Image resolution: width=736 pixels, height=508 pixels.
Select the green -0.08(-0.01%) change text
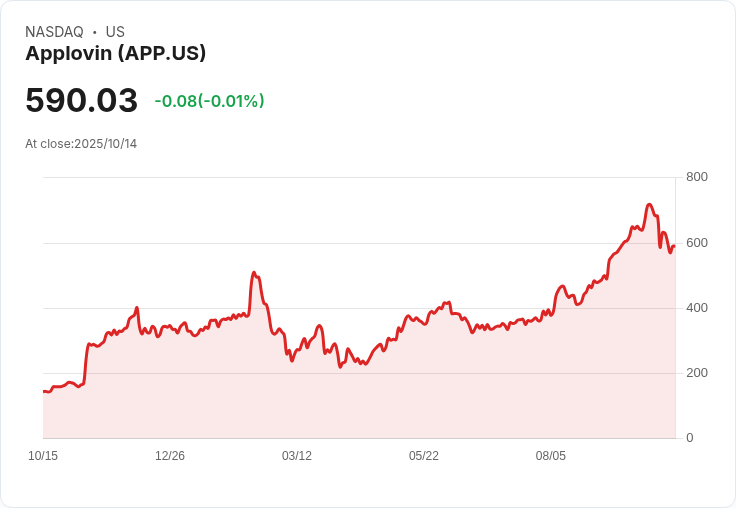coord(209,101)
